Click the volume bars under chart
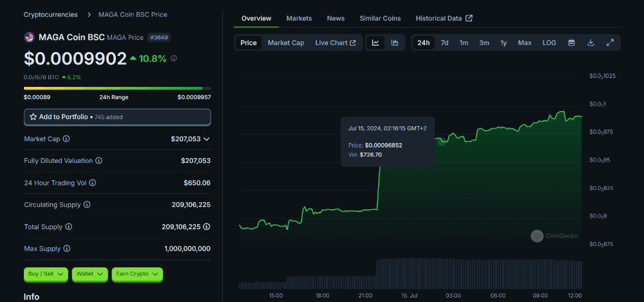 (x=410, y=274)
